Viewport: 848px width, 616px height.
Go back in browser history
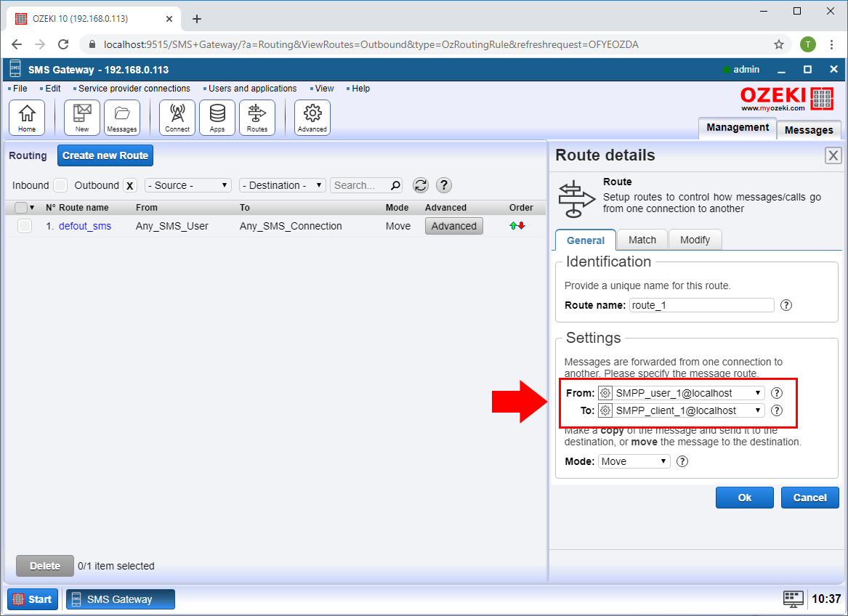click(17, 44)
